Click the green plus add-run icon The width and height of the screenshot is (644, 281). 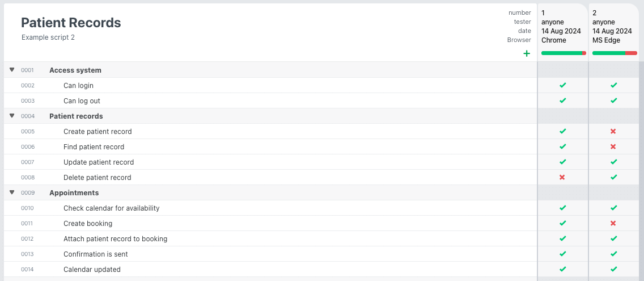pyautogui.click(x=527, y=53)
